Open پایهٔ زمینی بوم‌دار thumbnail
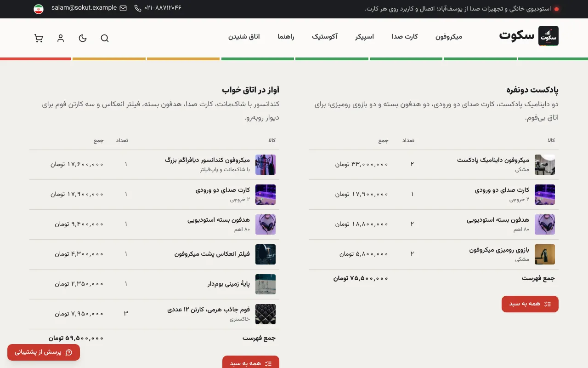This screenshot has width=588, height=368. [x=266, y=284]
